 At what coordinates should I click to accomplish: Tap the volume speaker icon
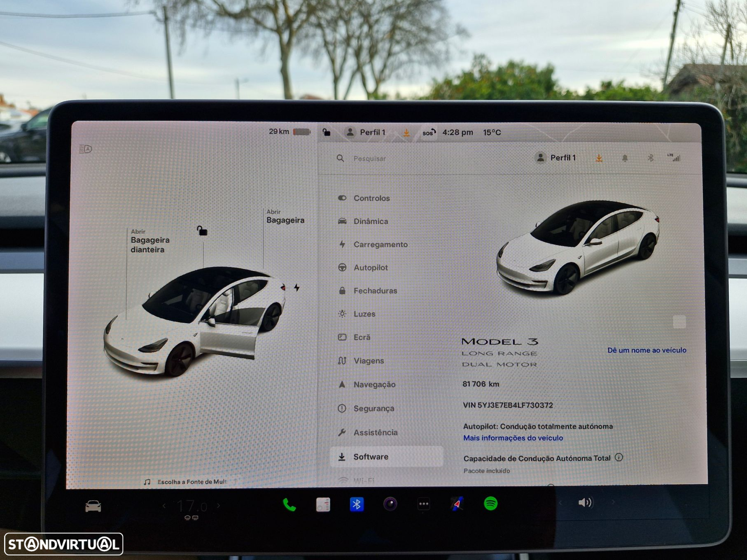click(x=585, y=502)
